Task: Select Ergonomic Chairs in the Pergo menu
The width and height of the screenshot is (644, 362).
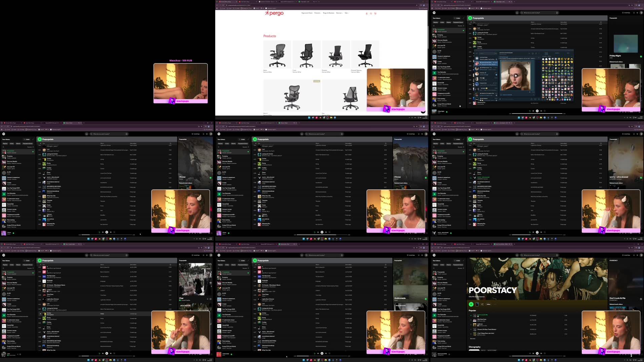Action: click(x=307, y=13)
